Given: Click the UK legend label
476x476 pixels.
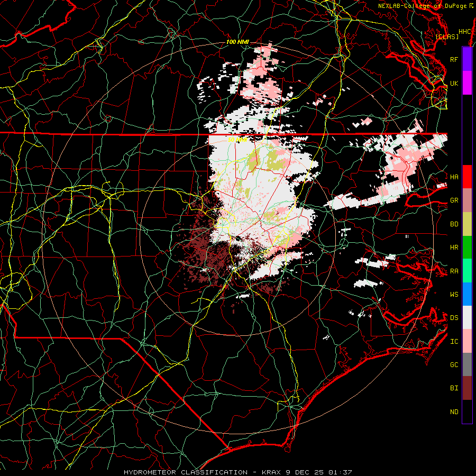Looking at the screenshot, I should tap(454, 83).
